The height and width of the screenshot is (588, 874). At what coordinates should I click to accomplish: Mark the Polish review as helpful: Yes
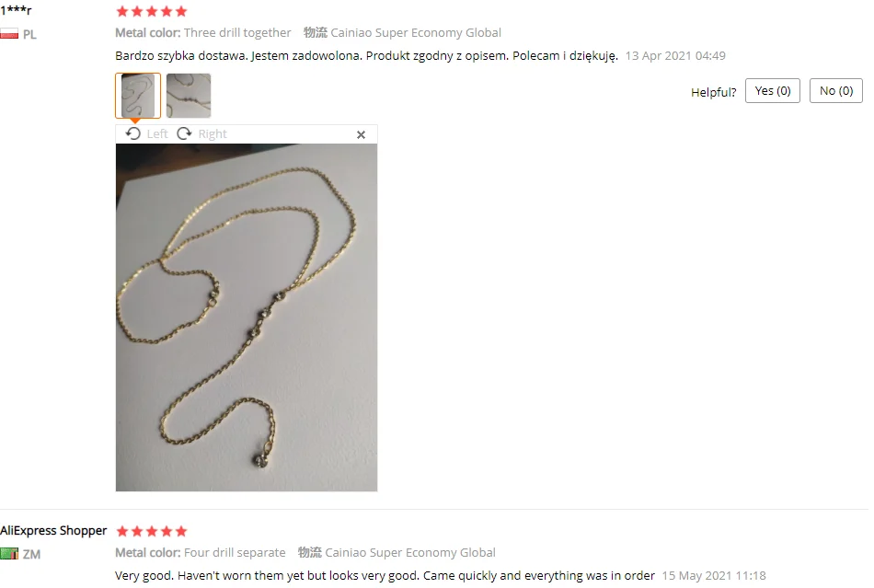tap(773, 91)
